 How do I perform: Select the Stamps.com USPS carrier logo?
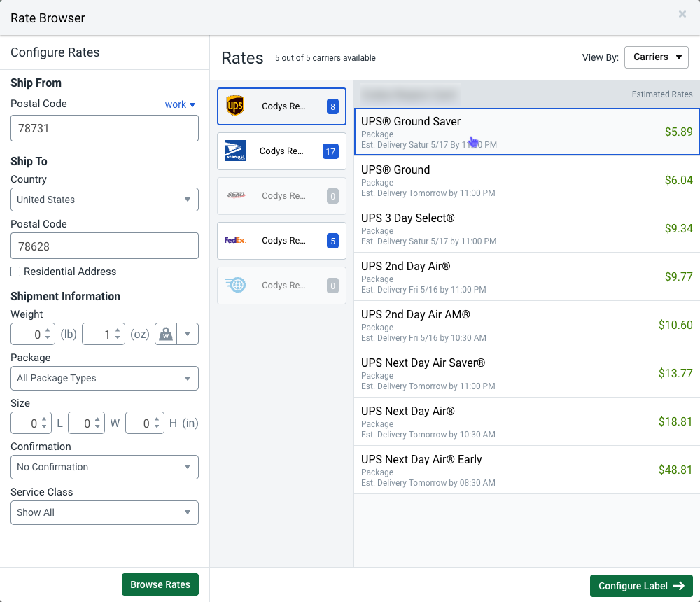click(235, 151)
